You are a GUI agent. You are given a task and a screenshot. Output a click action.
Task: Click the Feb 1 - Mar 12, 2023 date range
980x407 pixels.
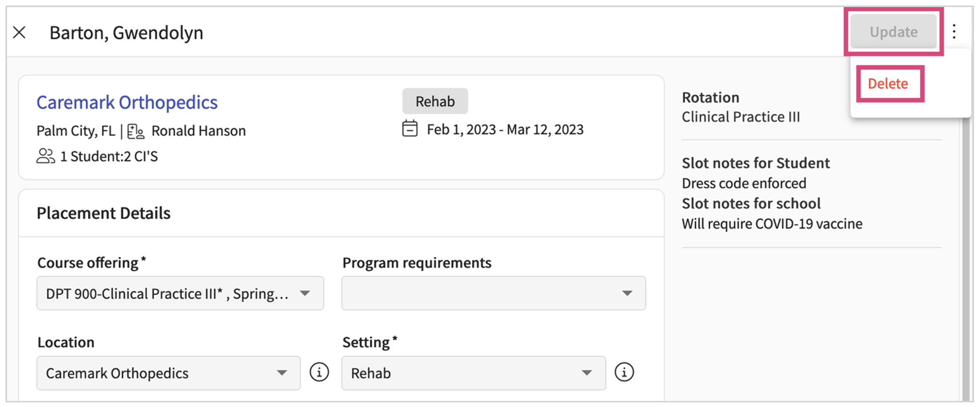click(505, 129)
